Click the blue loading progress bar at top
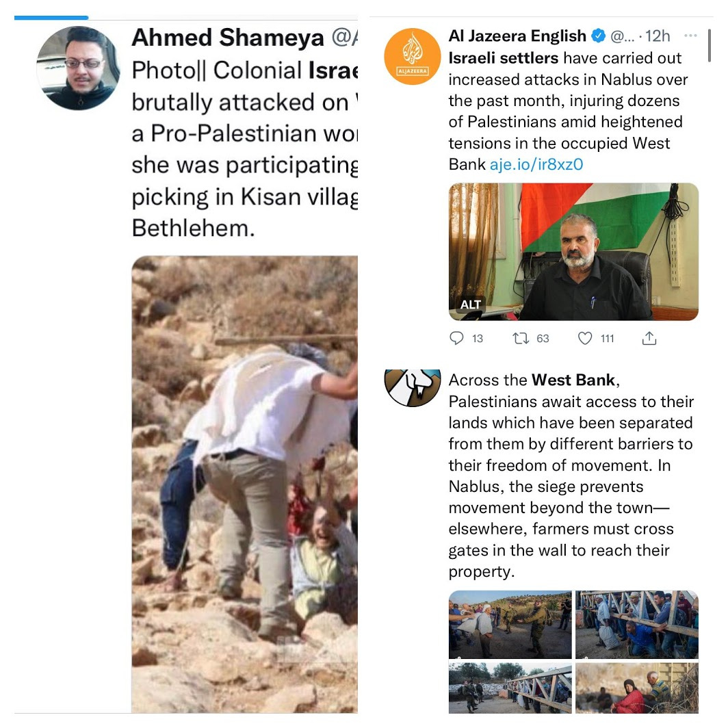Screen dimensions: 728x728 [51, 18]
